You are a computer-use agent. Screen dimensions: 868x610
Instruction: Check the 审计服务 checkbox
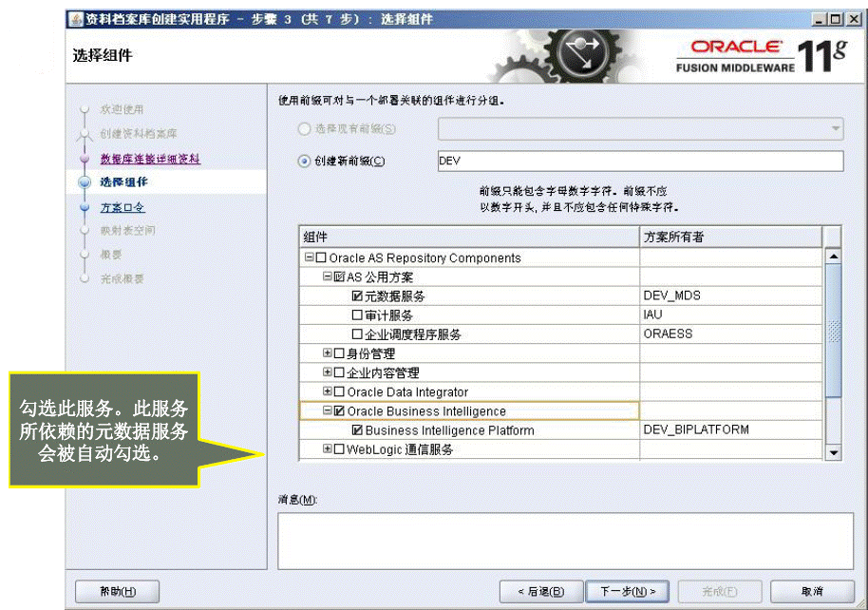[x=357, y=315]
